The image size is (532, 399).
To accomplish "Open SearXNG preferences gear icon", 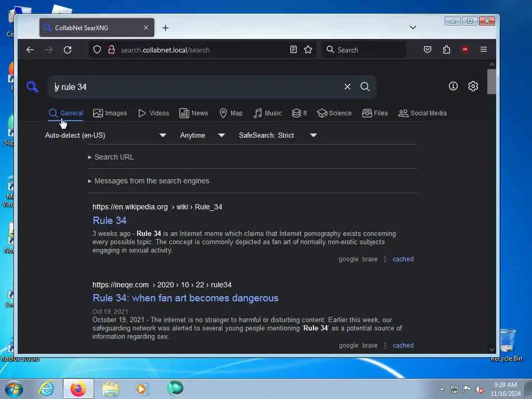I will [473, 86].
